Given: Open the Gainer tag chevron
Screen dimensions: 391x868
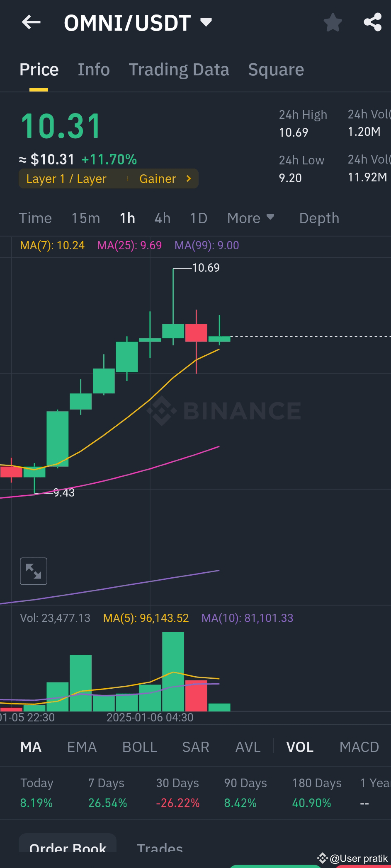Looking at the screenshot, I should [x=189, y=178].
